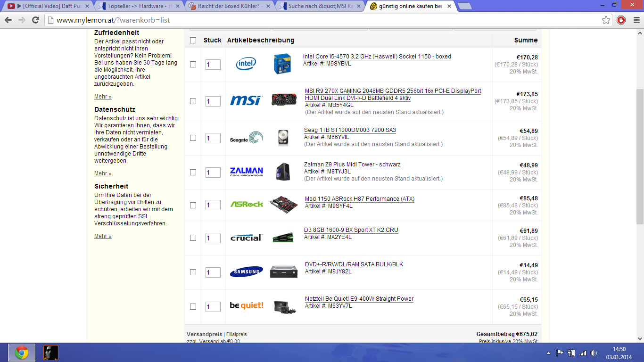Image resolution: width=644 pixels, height=362 pixels.
Task: Open the Seag 1TB ST1000DM003 link
Action: (x=350, y=130)
